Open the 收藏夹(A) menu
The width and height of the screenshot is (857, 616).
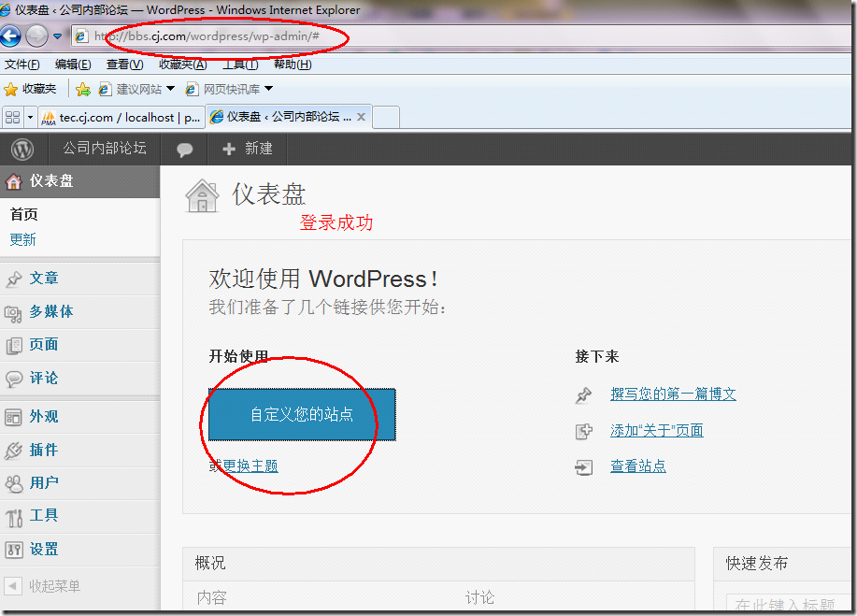tap(182, 64)
